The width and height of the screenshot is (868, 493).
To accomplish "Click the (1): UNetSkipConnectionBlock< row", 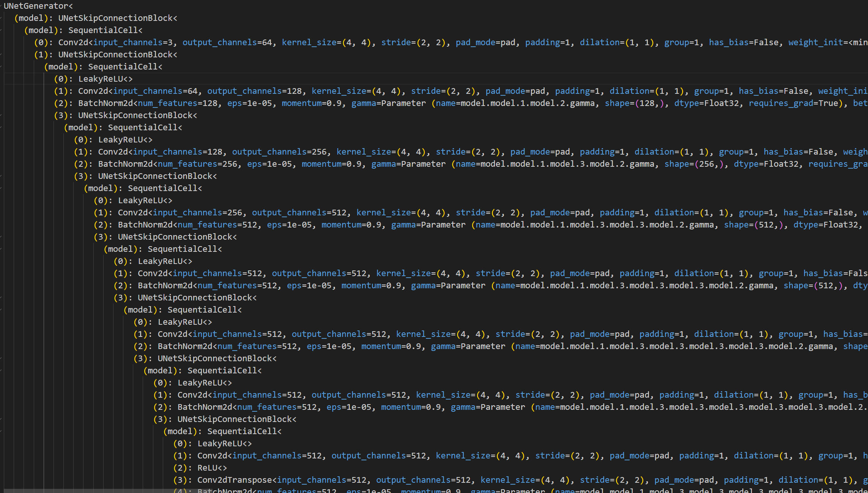I will click(106, 55).
